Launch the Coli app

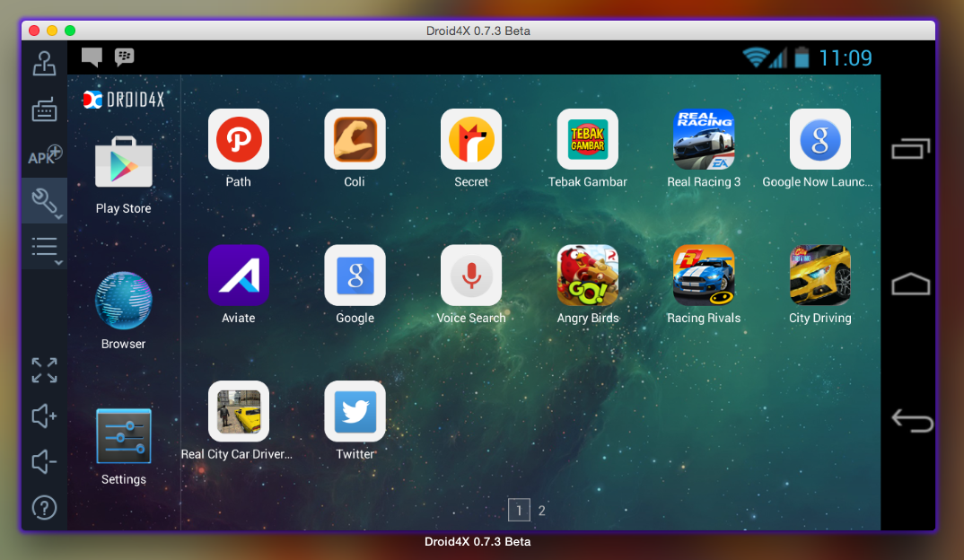[355, 139]
